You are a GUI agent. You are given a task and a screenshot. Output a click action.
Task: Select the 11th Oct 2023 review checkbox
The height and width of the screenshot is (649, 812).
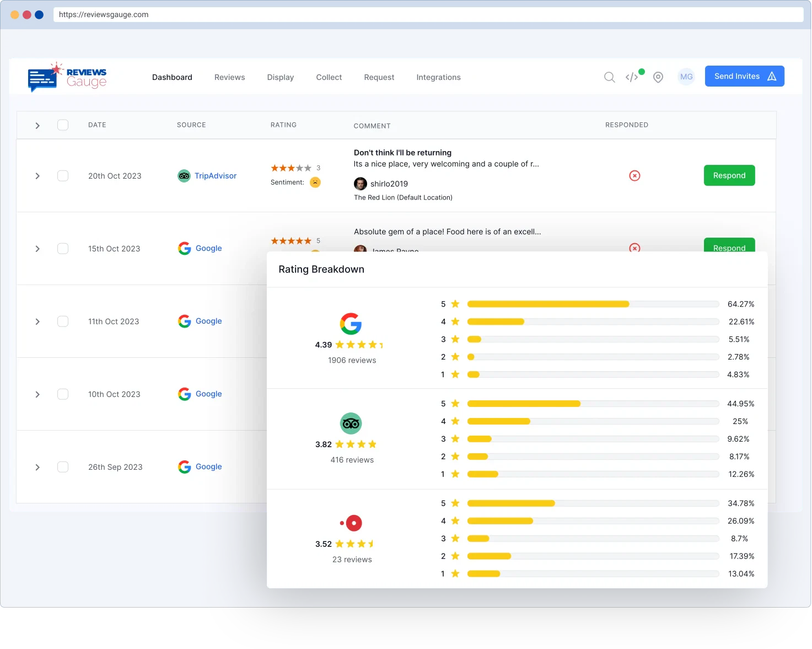pyautogui.click(x=63, y=321)
